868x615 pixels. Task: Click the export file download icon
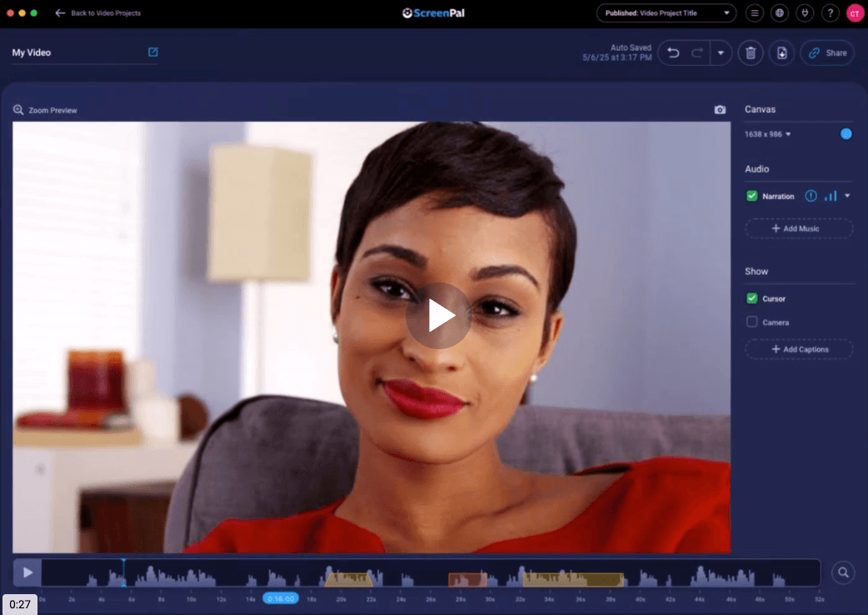(781, 53)
